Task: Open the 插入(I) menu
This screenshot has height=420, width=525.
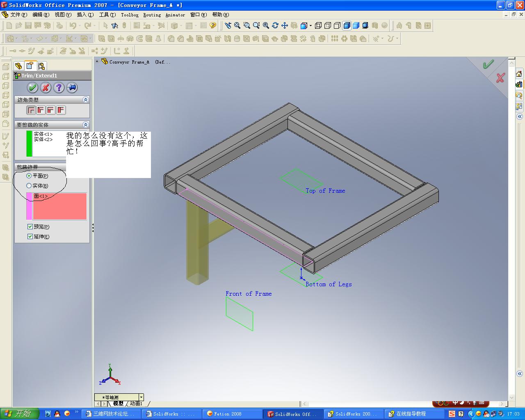Action: click(x=85, y=15)
